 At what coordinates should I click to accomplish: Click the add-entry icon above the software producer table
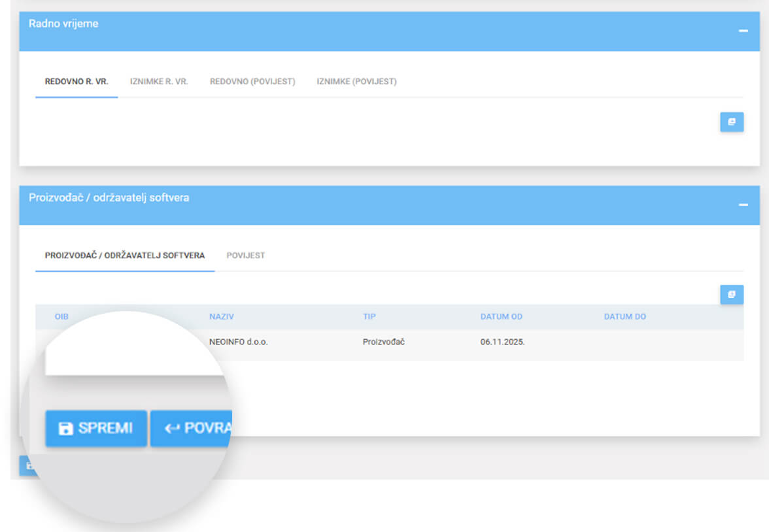(732, 295)
